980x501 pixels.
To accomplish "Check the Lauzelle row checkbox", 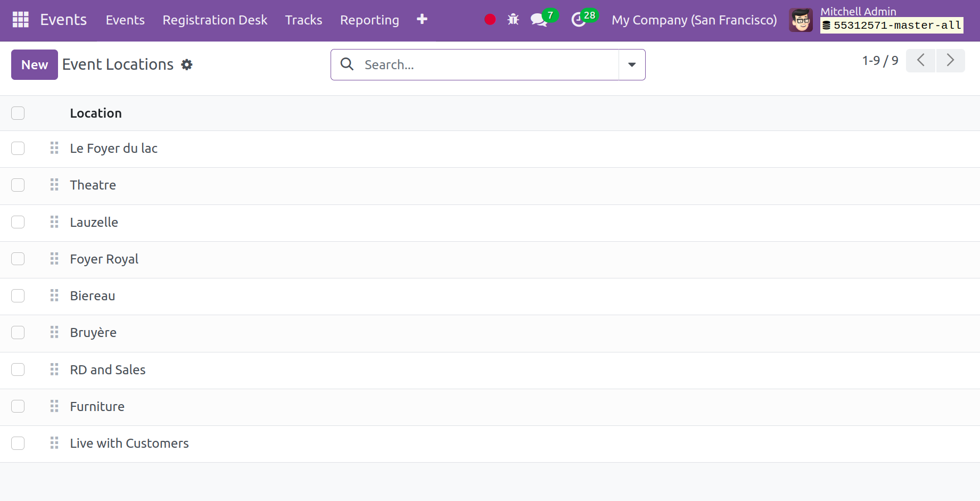I will click(x=18, y=222).
